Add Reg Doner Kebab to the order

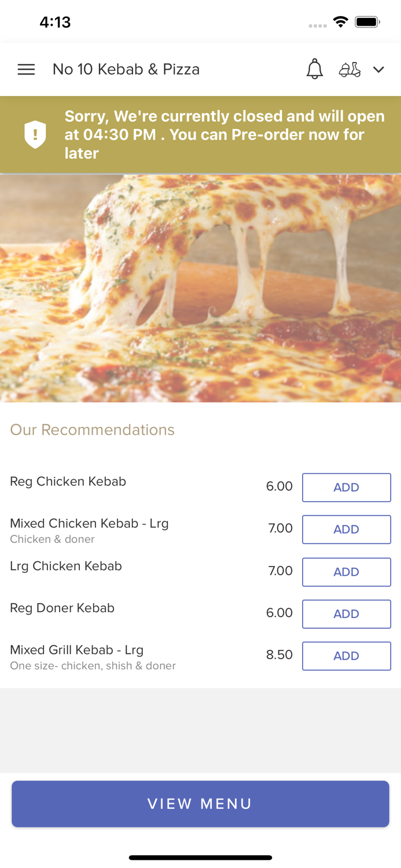pyautogui.click(x=346, y=614)
